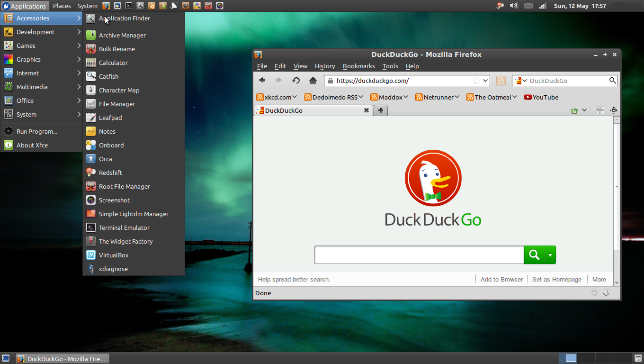Open the Firefox Tools menu
644x364 pixels.
390,66
